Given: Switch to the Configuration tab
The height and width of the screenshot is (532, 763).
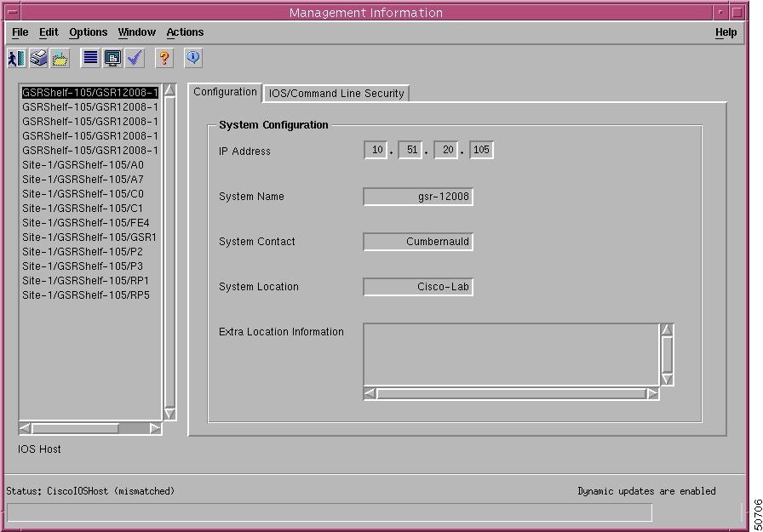Looking at the screenshot, I should pos(225,92).
